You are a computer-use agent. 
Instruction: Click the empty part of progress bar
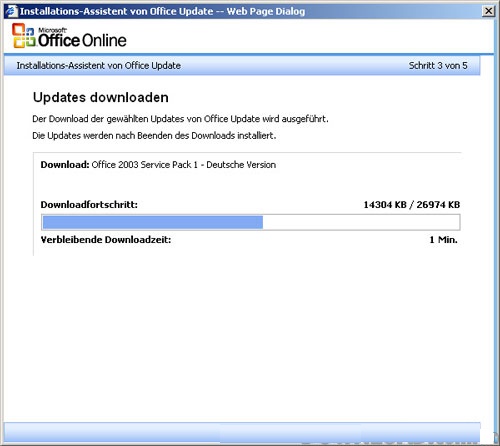(x=361, y=222)
